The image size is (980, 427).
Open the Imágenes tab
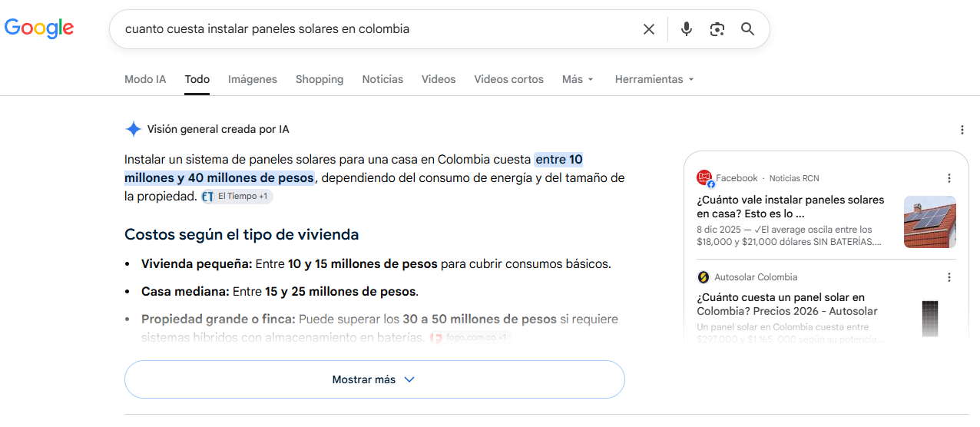pos(253,79)
